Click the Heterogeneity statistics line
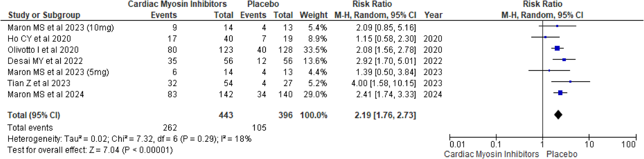 pos(129,139)
